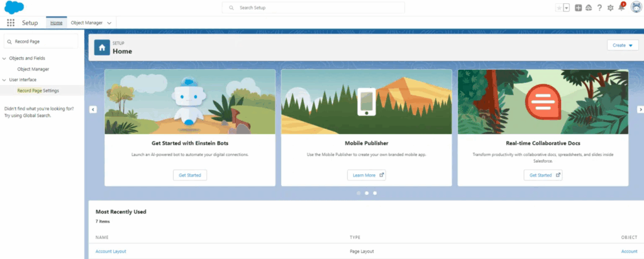
Task: Open the Create dropdown button
Action: (x=623, y=45)
